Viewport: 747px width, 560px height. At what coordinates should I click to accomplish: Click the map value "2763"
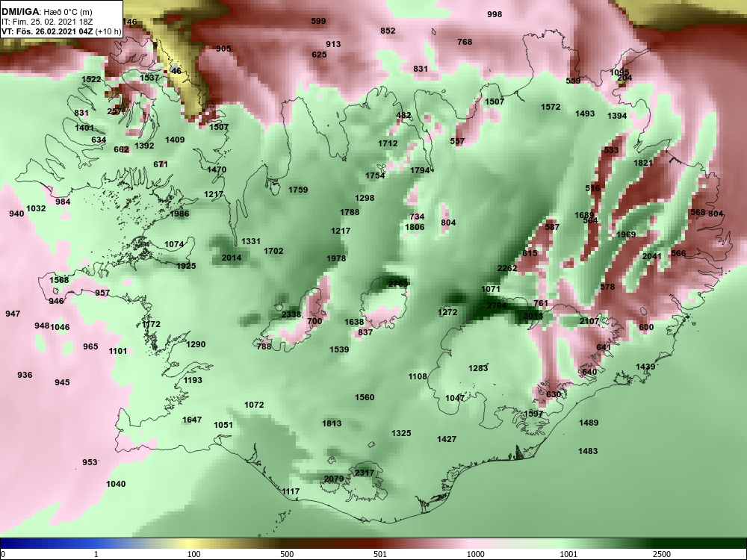[x=398, y=284]
